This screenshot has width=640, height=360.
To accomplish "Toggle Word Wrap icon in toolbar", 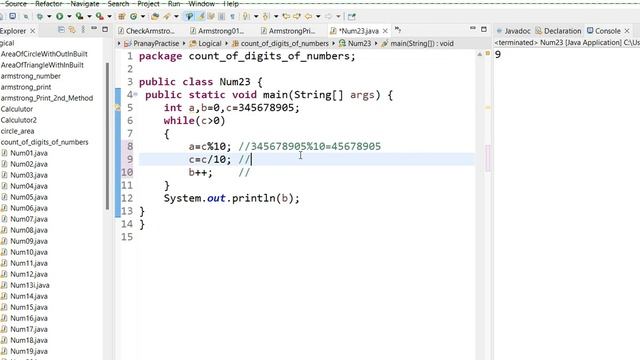I will [211, 16].
